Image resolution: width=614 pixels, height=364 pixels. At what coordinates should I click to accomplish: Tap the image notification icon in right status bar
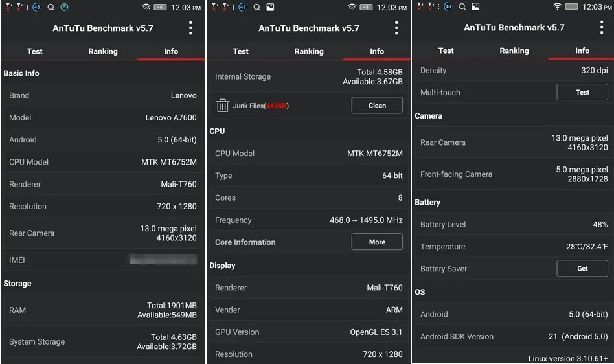475,6
